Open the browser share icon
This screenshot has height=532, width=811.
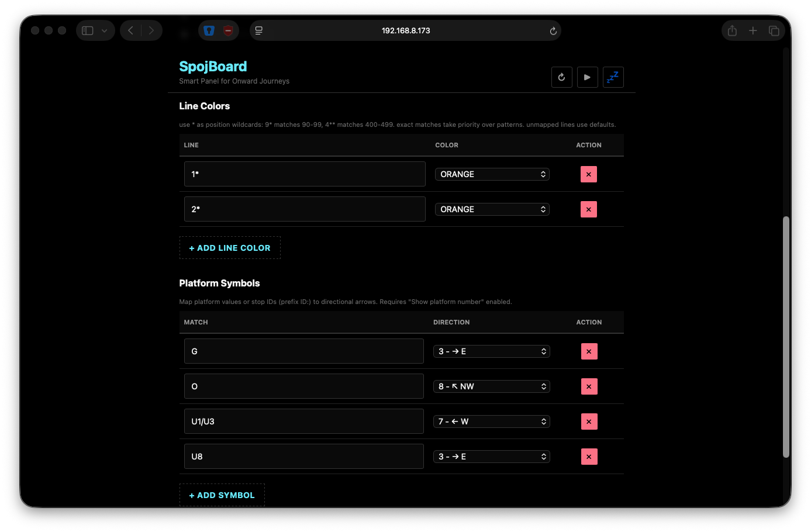[732, 30]
